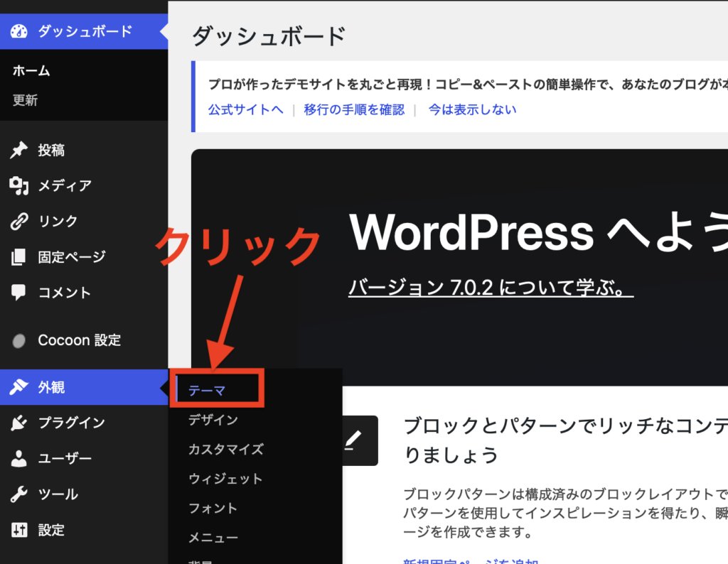The height and width of the screenshot is (564, 728).
Task: Open the 固定ページ menu
Action: 84,256
